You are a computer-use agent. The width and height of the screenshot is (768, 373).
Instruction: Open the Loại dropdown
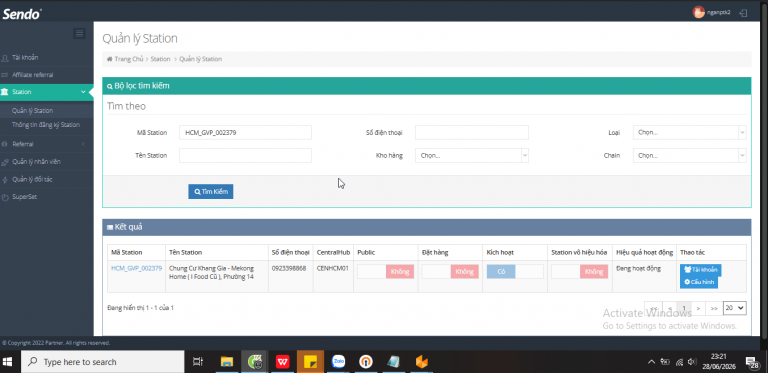(x=690, y=132)
